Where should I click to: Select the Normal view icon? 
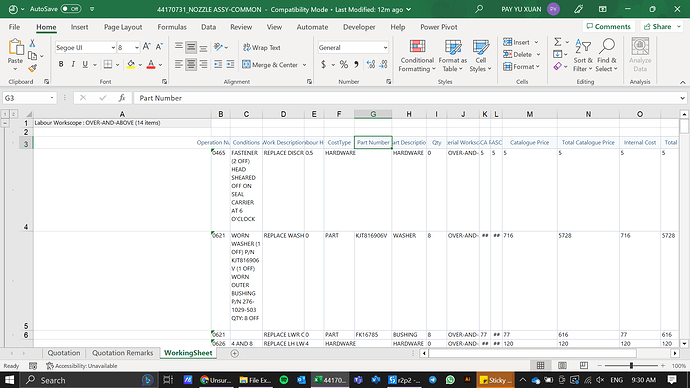(540, 366)
